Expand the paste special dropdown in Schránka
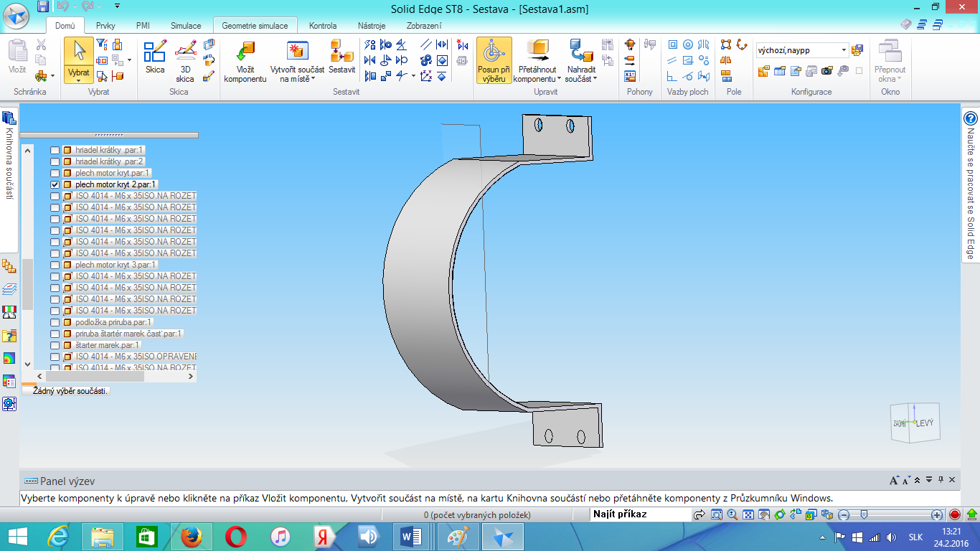 click(53, 76)
